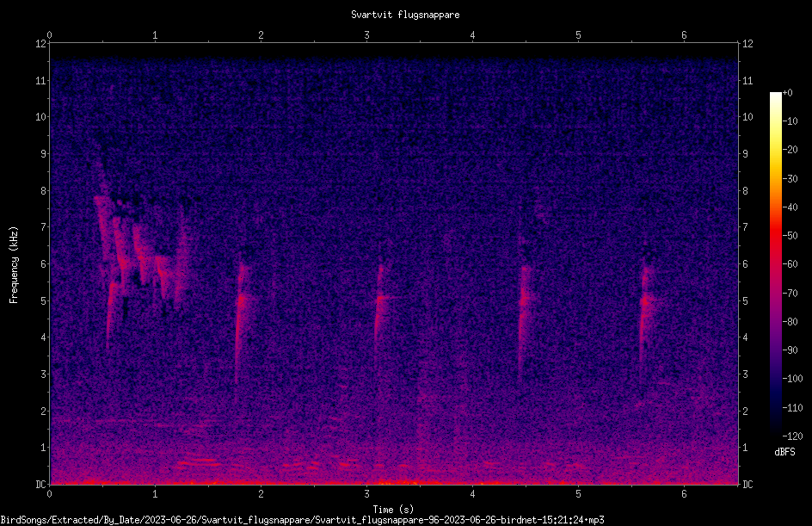Viewport: 812px width, 526px height.
Task: Click the '-70' color bar value
Action: click(790, 294)
